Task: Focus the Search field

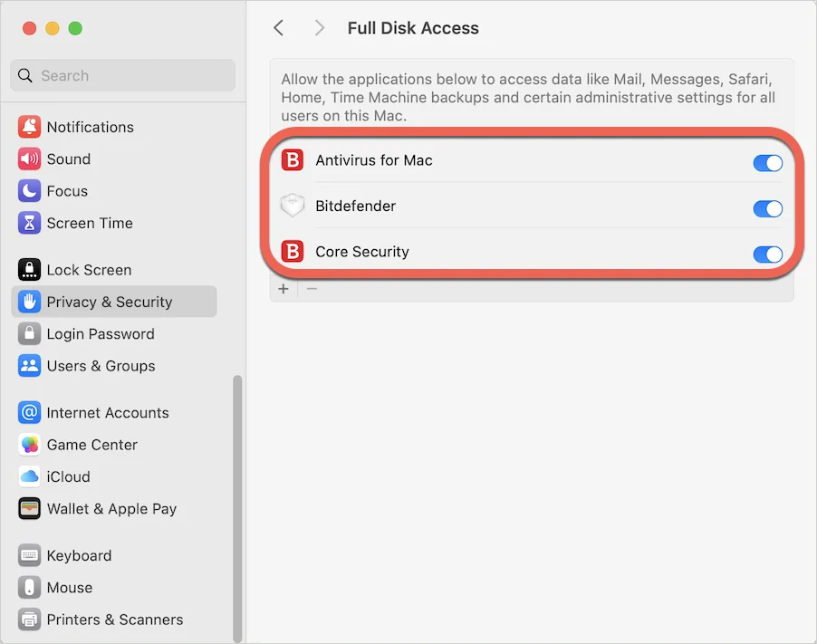Action: pyautogui.click(x=122, y=75)
